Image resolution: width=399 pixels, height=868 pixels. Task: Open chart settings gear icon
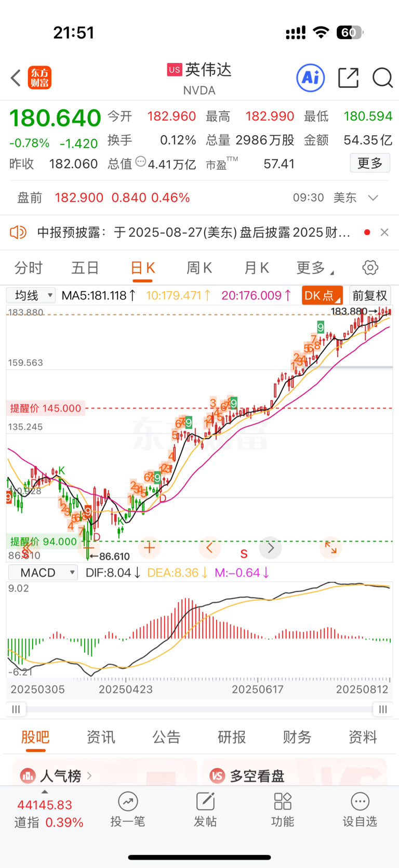[x=370, y=268]
